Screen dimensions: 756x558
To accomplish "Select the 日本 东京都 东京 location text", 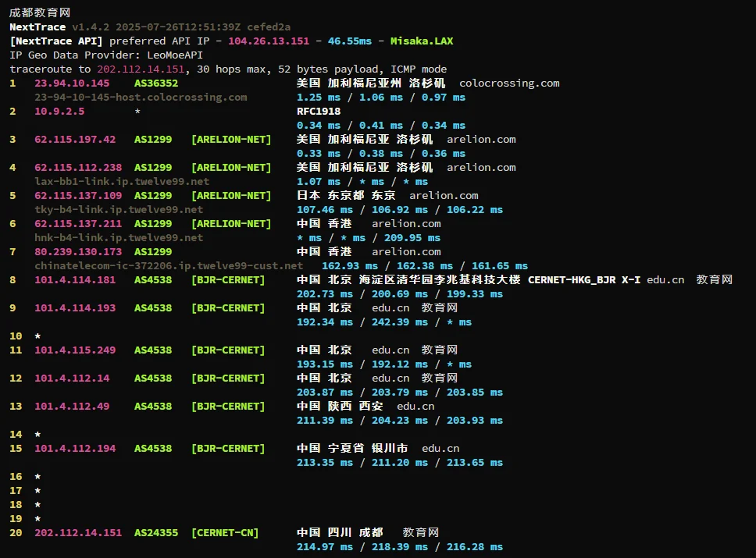I will [x=346, y=196].
